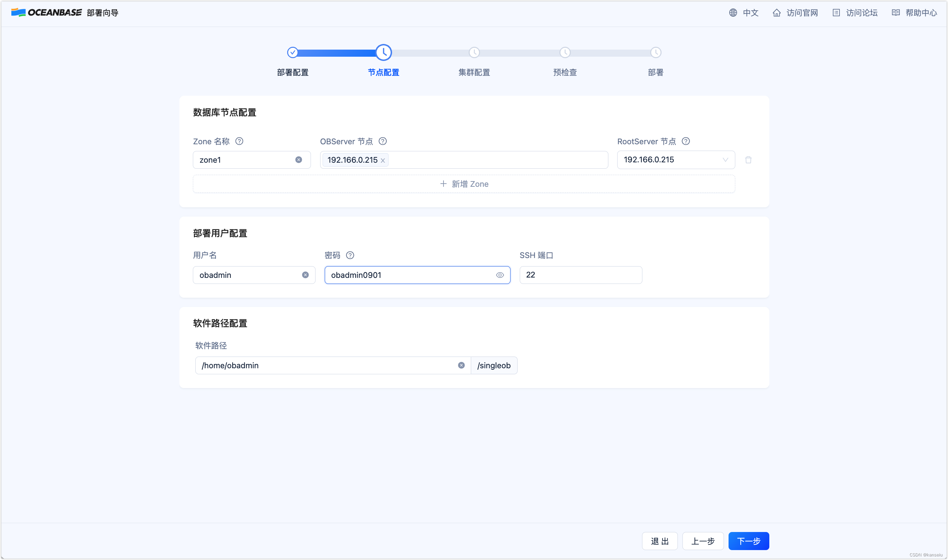Click the book icon for 帮助中心
Screen dimensions: 948x560
pyautogui.click(x=895, y=13)
